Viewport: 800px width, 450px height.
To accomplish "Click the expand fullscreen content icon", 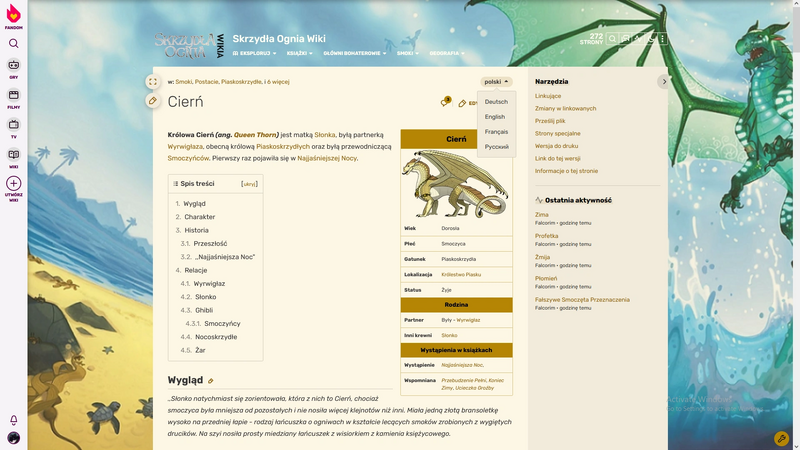I will (x=152, y=82).
